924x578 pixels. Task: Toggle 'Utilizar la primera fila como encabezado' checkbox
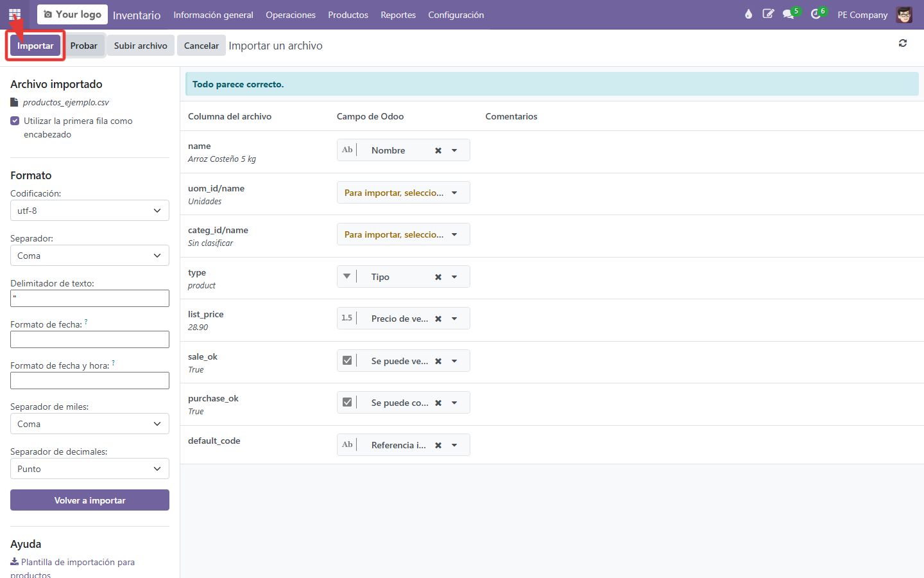pos(15,121)
